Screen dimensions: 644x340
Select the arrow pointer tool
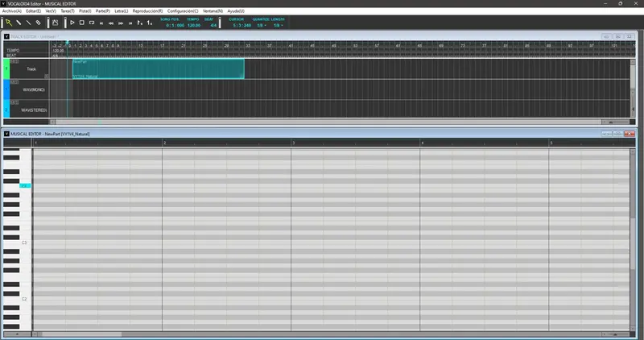(9, 23)
